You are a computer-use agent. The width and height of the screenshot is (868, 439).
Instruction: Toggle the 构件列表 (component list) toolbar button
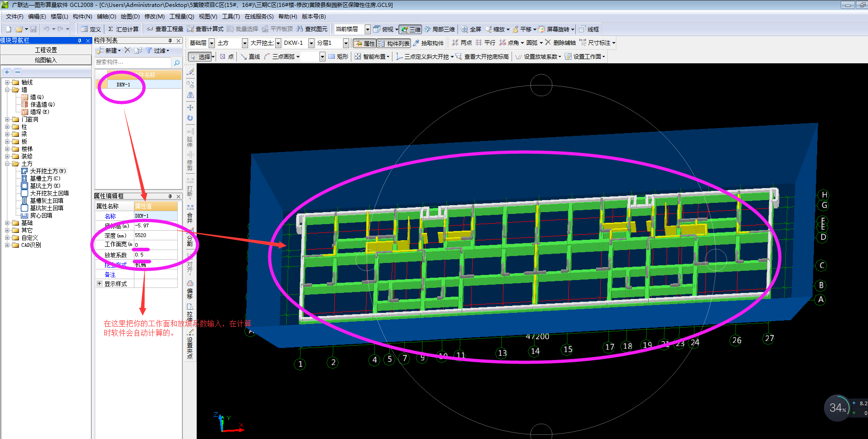(x=394, y=43)
